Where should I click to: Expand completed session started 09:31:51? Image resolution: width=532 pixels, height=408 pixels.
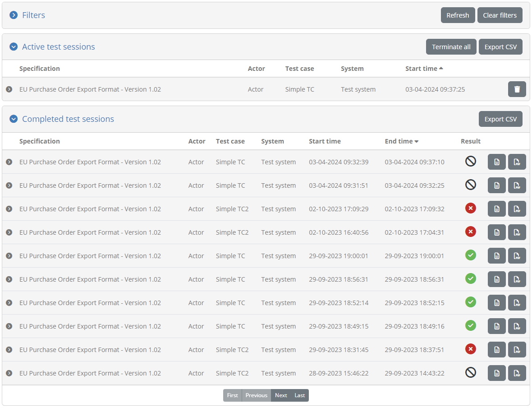[x=9, y=185]
